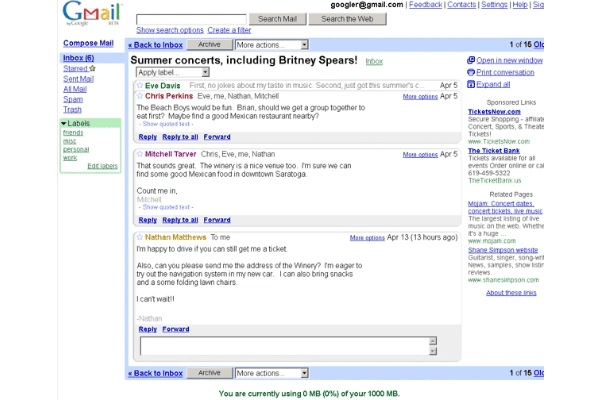The width and height of the screenshot is (600, 400).
Task: Toggle star on Nathan Matthews message
Action: 140,237
